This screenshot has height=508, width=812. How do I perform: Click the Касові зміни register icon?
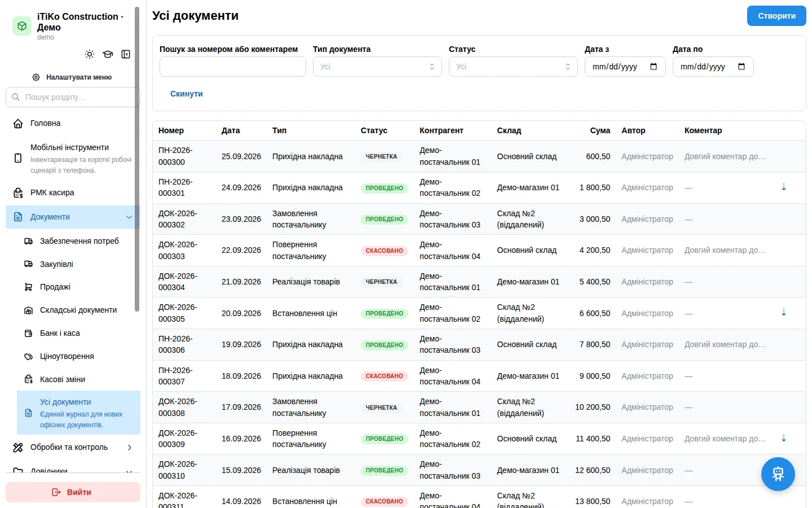pyautogui.click(x=29, y=379)
